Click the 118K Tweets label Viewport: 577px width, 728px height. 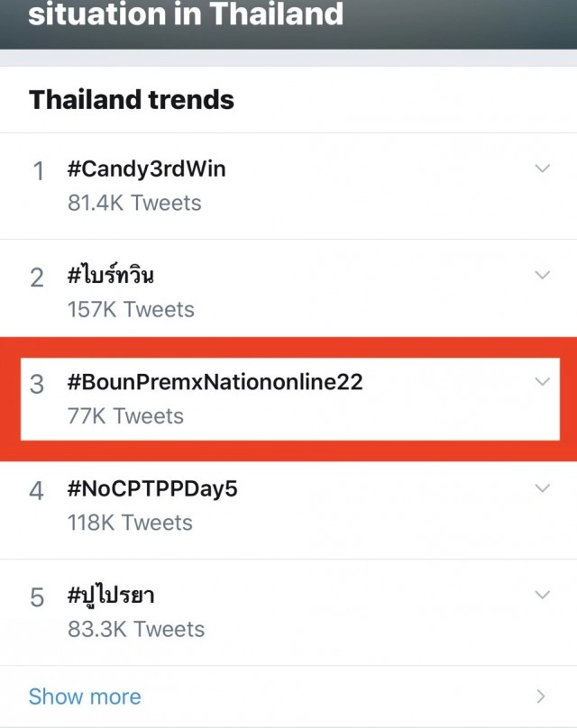pyautogui.click(x=131, y=523)
